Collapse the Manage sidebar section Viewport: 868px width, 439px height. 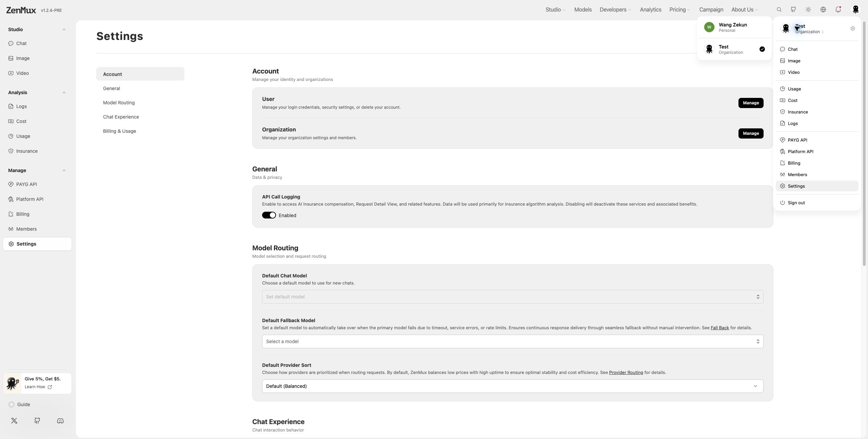tap(64, 170)
